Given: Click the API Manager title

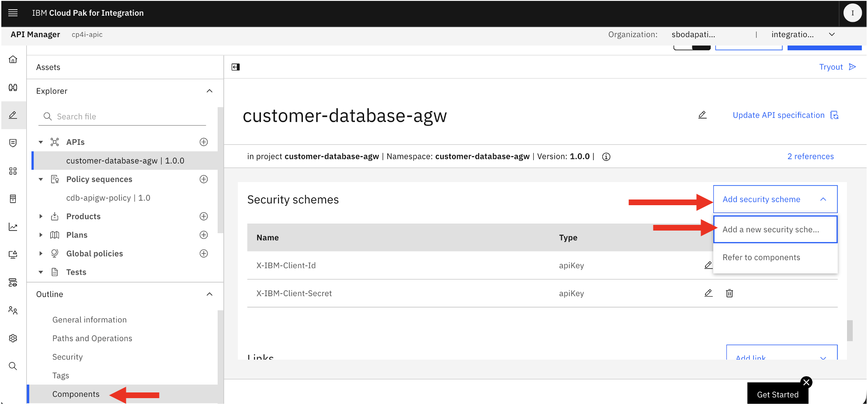Looking at the screenshot, I should pyautogui.click(x=35, y=35).
